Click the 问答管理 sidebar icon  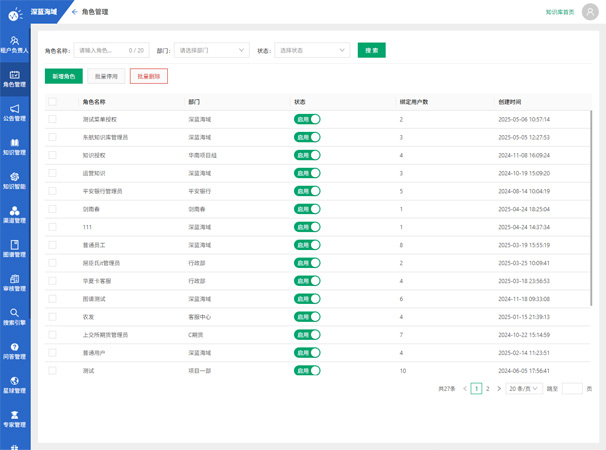(x=14, y=350)
